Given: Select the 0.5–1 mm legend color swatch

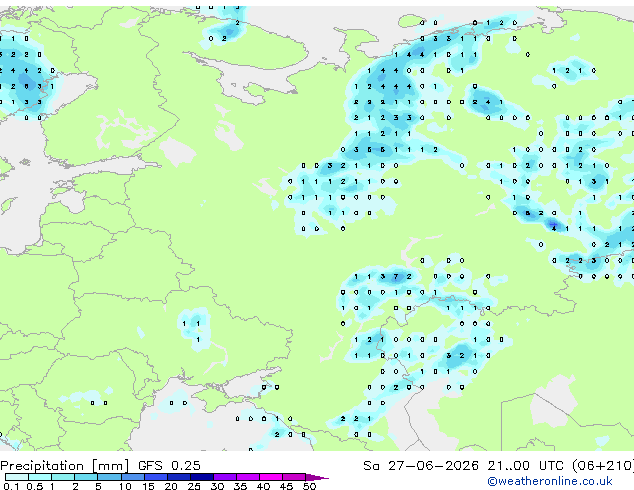Looking at the screenshot, I should tap(40, 477).
